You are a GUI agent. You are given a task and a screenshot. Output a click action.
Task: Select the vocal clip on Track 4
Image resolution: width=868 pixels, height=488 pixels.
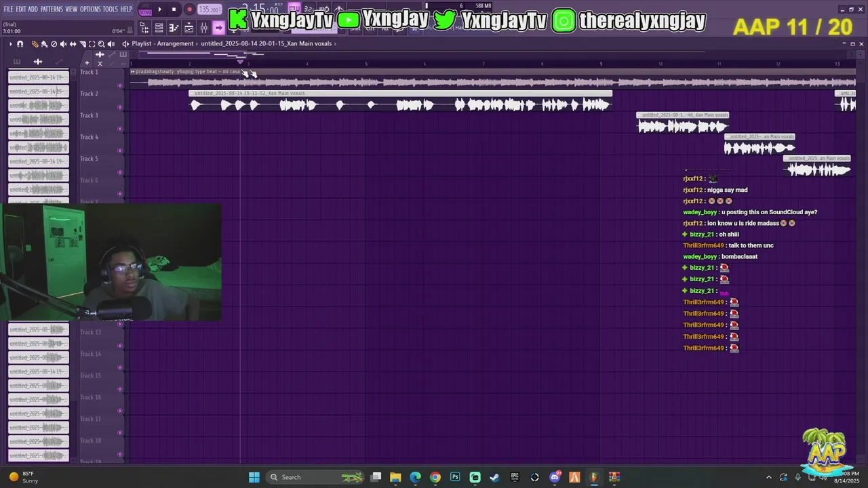(759, 145)
